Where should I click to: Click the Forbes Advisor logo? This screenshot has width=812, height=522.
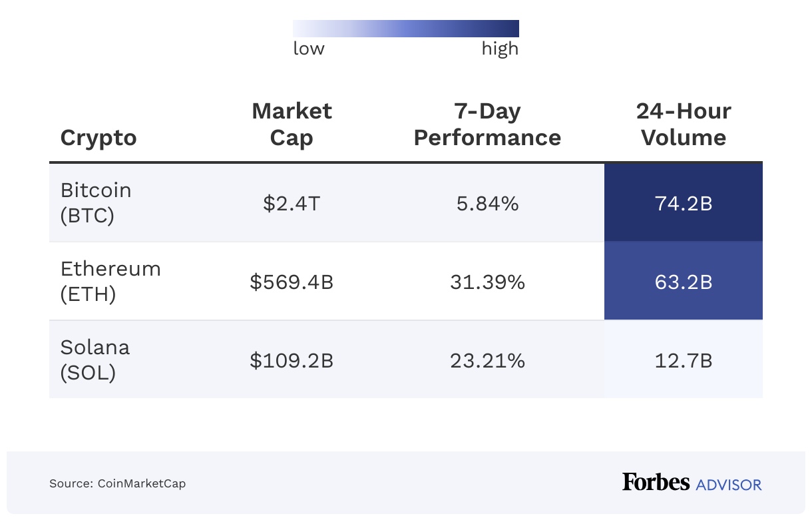coord(692,483)
